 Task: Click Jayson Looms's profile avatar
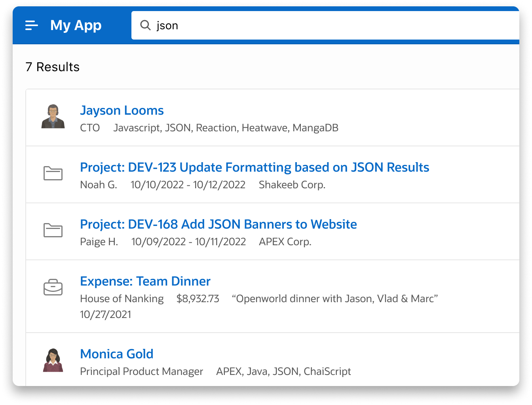[53, 117]
